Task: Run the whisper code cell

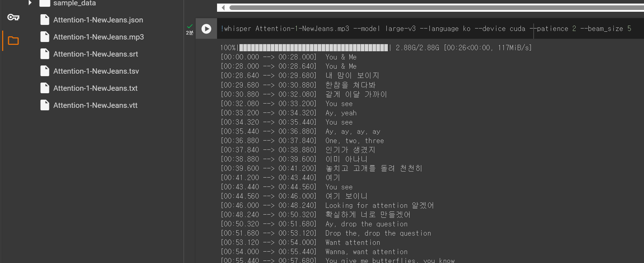Action: tap(206, 29)
